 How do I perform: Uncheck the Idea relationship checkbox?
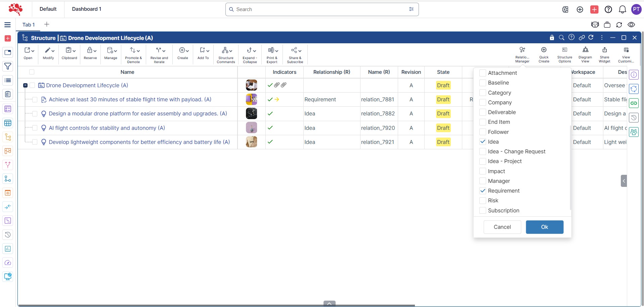(x=483, y=142)
